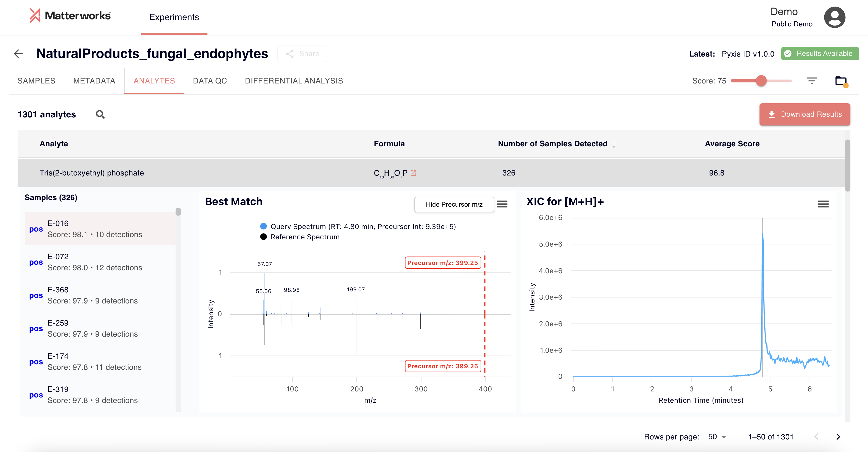Click the back arrow beside the experiment title
This screenshot has height=452, width=868.
click(19, 54)
